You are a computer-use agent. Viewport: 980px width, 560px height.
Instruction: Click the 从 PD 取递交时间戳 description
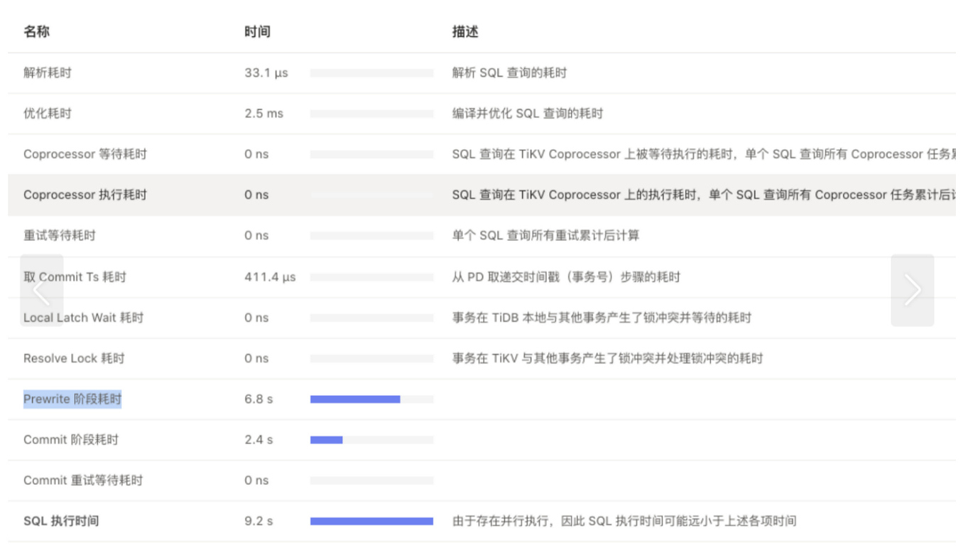pyautogui.click(x=566, y=276)
